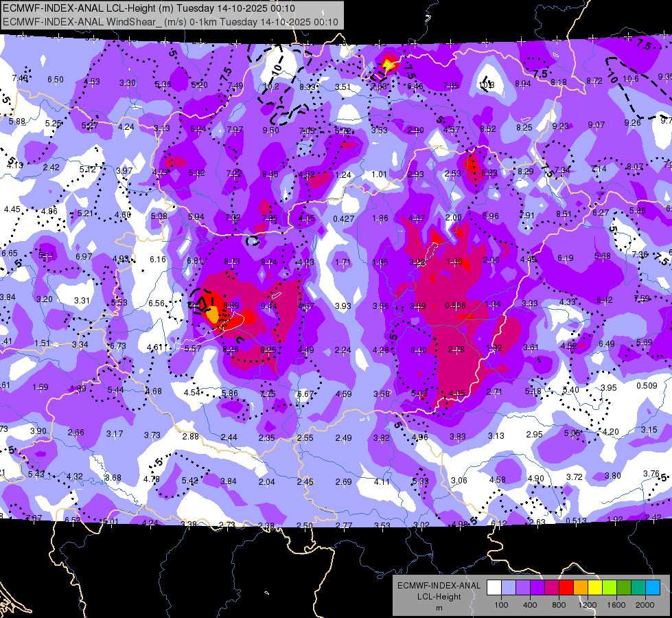Pick the yellow legend color swatch
The height and width of the screenshot is (618, 672).
[595, 588]
